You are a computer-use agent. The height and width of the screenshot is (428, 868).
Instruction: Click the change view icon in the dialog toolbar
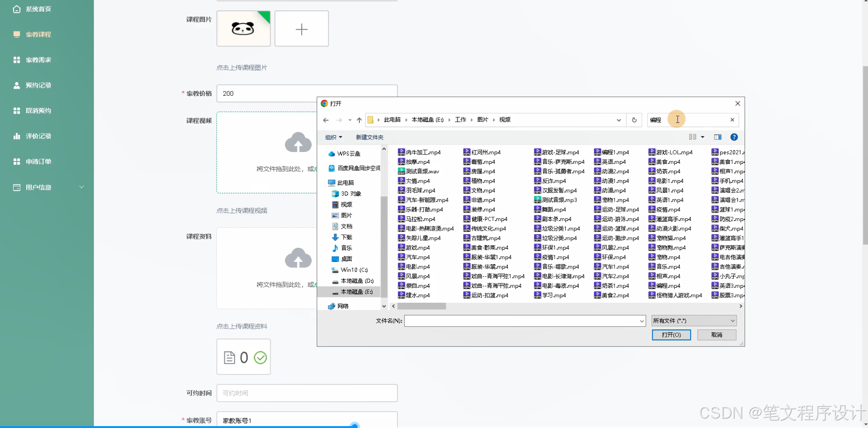[694, 137]
